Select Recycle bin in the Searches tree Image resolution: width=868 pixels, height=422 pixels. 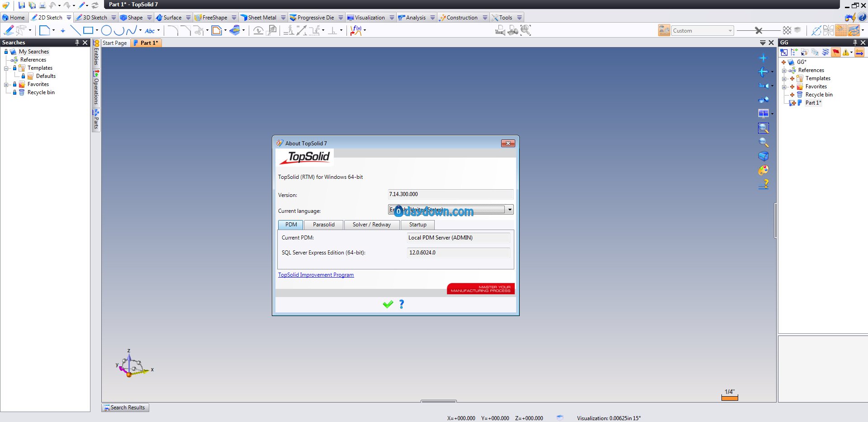click(41, 92)
